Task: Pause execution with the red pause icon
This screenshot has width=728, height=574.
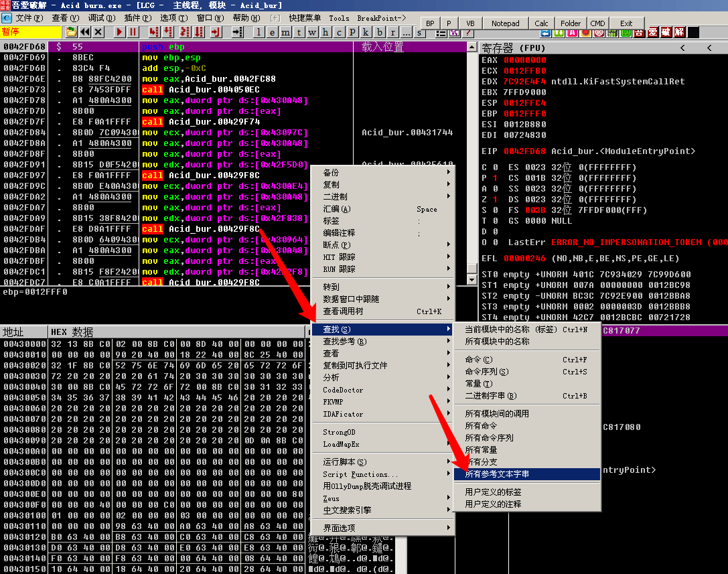Action: [x=133, y=32]
